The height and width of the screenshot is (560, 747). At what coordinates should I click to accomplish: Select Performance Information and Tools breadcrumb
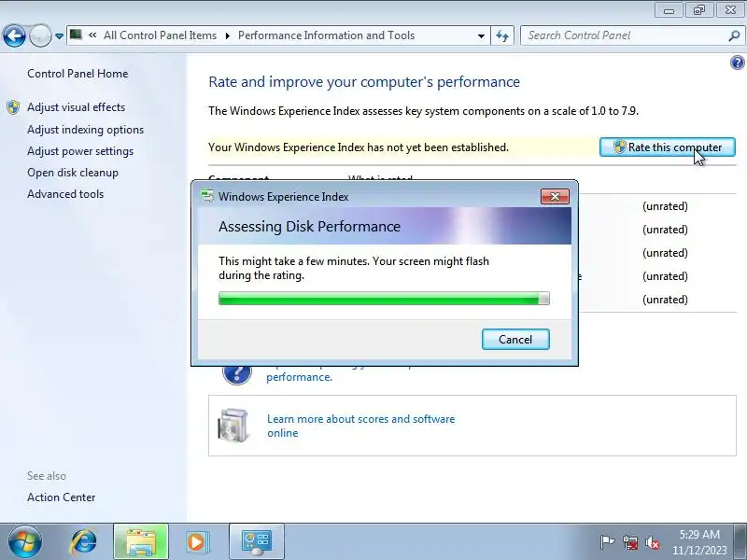pyautogui.click(x=326, y=35)
